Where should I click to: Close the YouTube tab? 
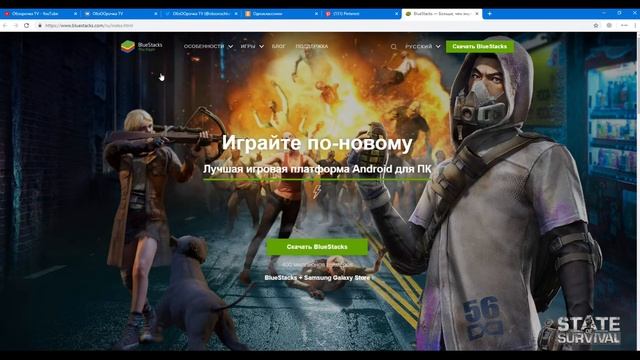[75, 13]
